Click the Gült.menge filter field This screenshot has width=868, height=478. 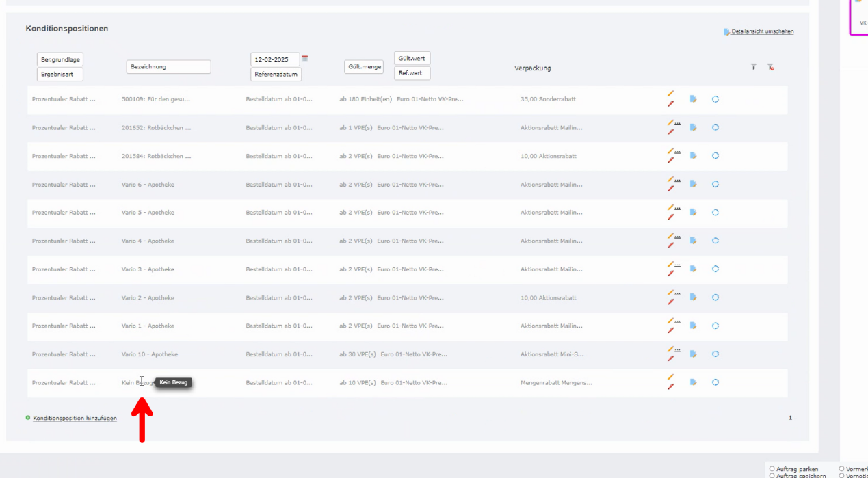pyautogui.click(x=364, y=67)
